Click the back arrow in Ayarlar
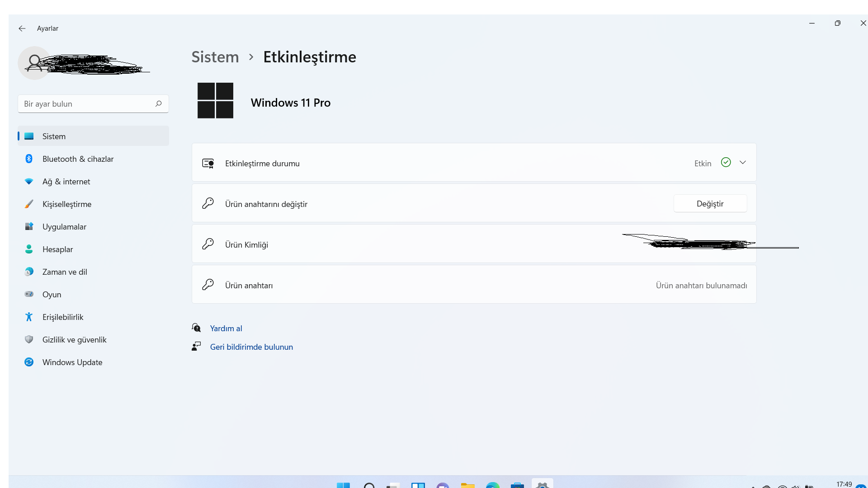 pos(22,28)
